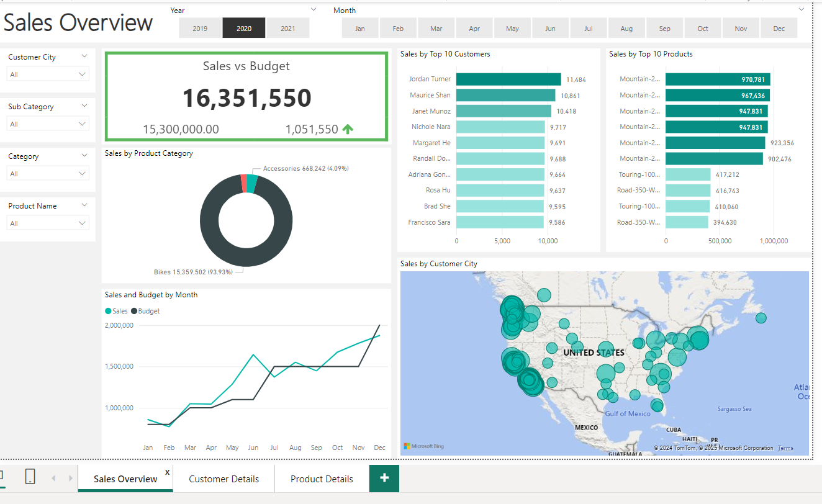822x504 pixels.
Task: Select 2019 in the Year slicer
Action: 200,29
